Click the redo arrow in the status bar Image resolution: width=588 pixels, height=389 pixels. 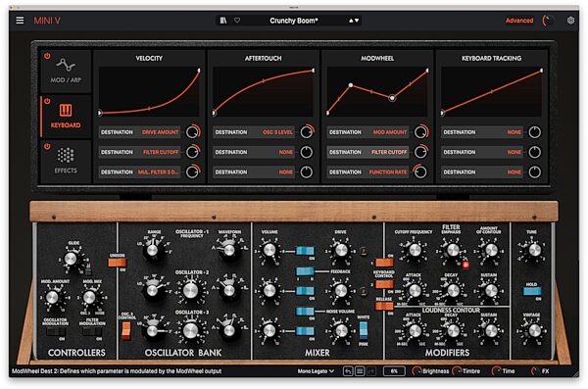point(370,371)
